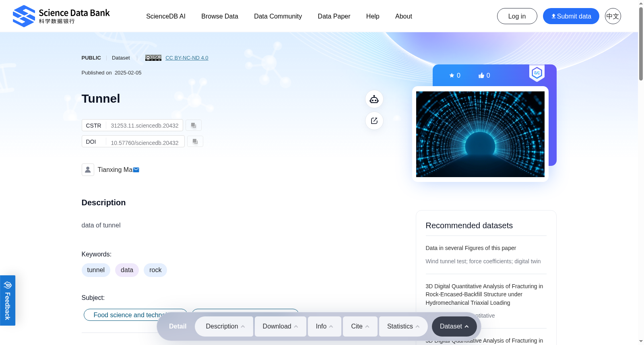644x345 pixels.
Task: Expand Download options in bottom bar
Action: point(281,326)
